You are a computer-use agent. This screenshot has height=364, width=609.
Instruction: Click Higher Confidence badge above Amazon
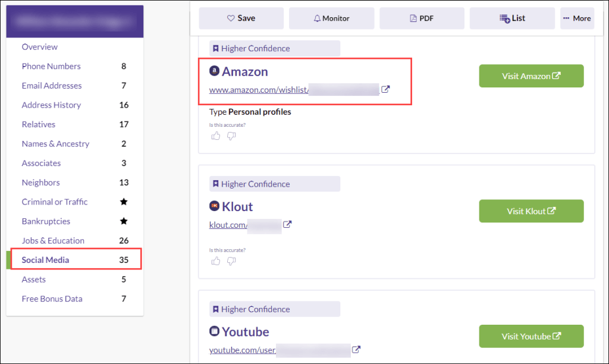point(275,49)
